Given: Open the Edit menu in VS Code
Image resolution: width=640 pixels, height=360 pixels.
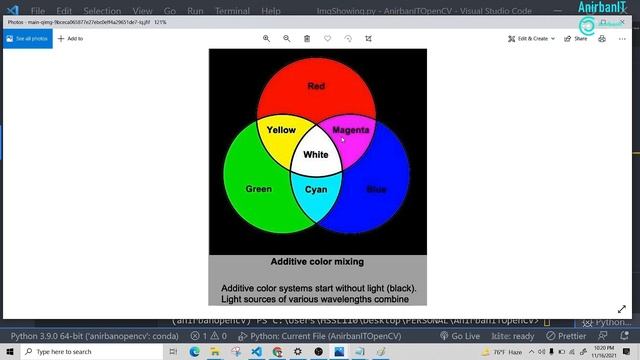Looking at the screenshot, I should tap(64, 11).
